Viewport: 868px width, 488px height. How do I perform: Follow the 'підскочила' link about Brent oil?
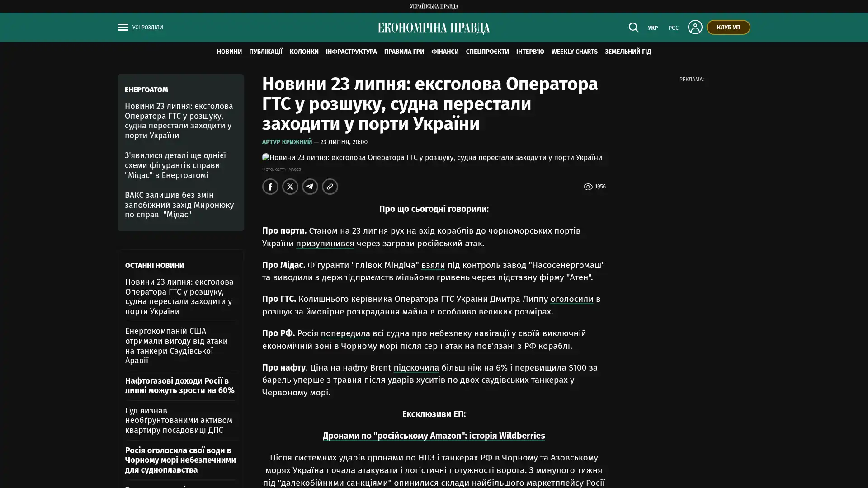[416, 368]
